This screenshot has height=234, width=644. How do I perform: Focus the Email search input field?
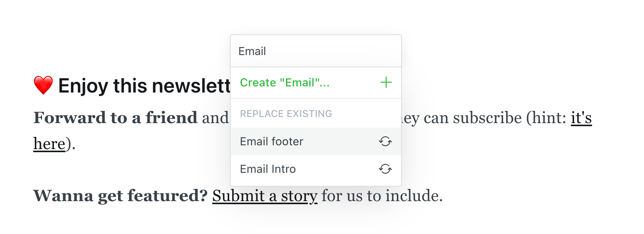click(316, 51)
